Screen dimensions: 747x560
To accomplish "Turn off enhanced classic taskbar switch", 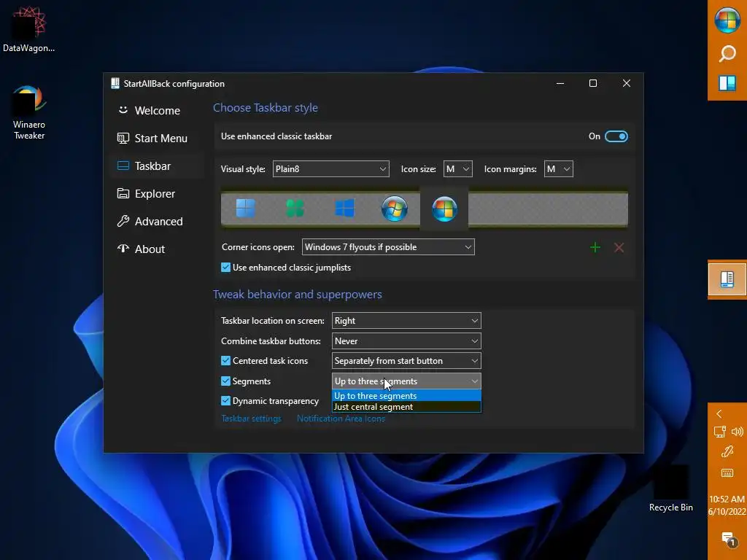I will click(x=616, y=136).
